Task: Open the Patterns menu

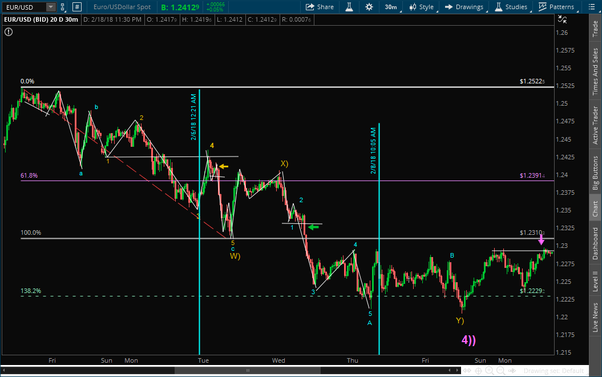Action: (556, 7)
